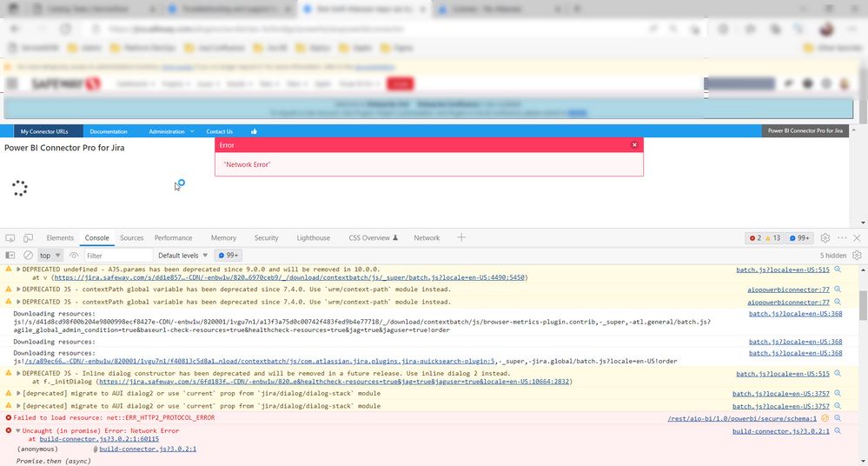Open the CSS Overview tab

373,237
